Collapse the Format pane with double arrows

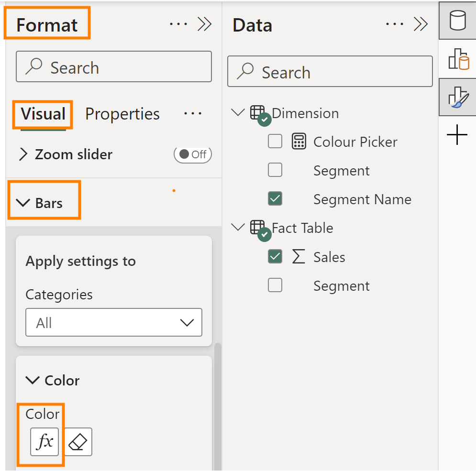point(205,24)
